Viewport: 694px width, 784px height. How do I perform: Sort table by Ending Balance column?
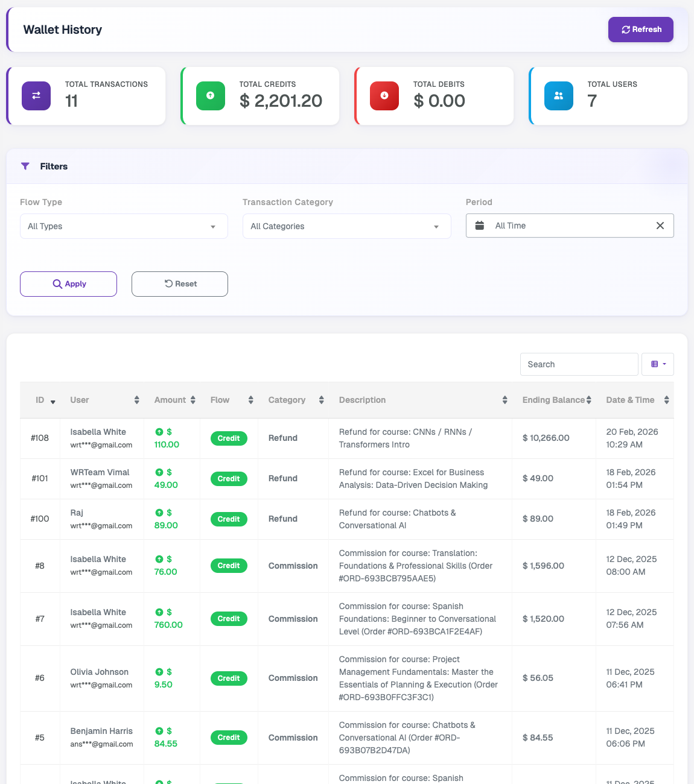click(554, 400)
